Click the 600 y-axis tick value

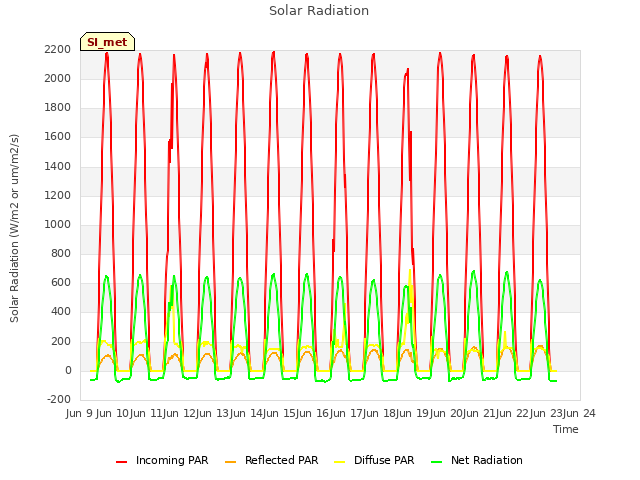(61, 283)
